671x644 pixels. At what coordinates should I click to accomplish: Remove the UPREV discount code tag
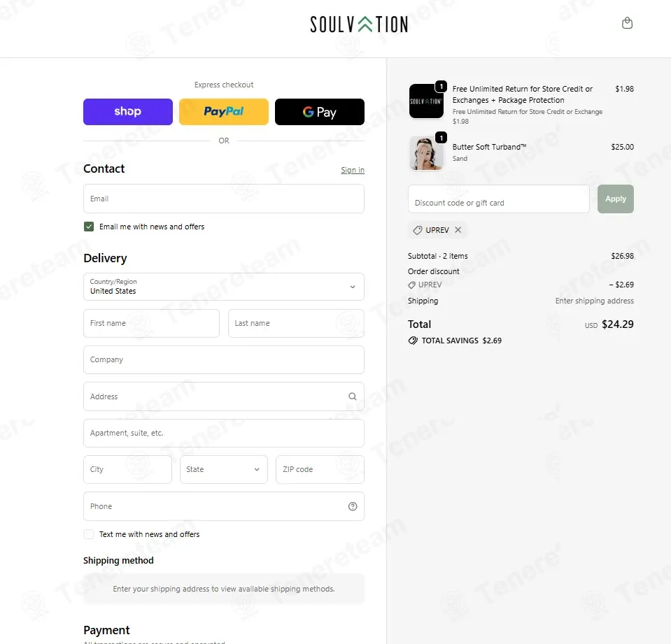[x=458, y=230]
